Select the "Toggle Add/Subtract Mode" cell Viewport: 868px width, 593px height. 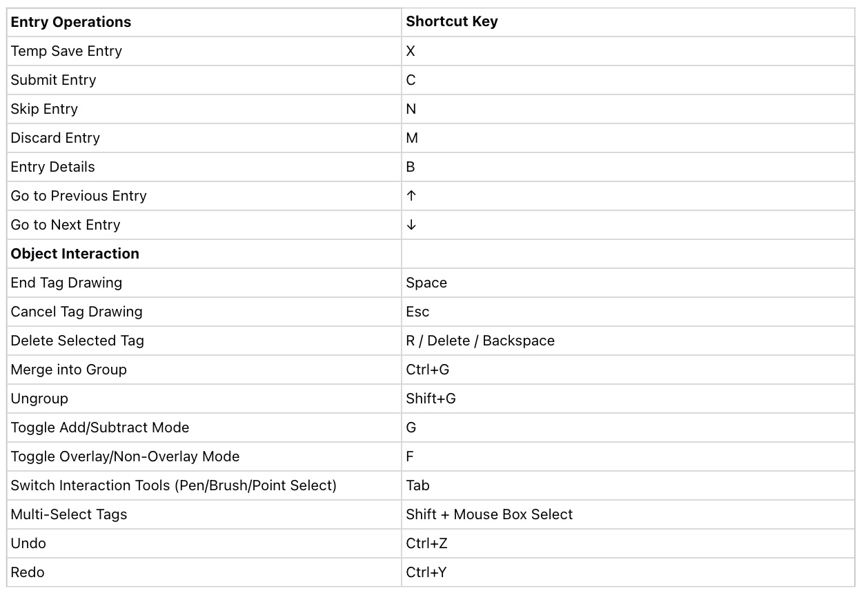pos(100,428)
